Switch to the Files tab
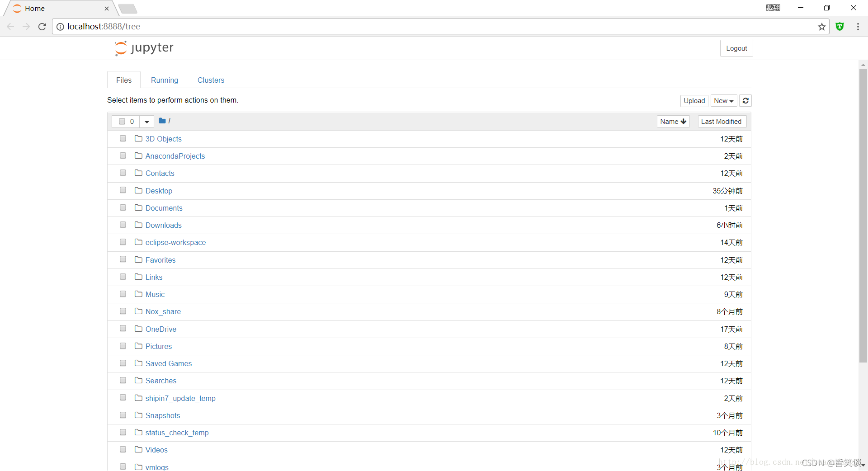Image resolution: width=868 pixels, height=471 pixels. [124, 80]
